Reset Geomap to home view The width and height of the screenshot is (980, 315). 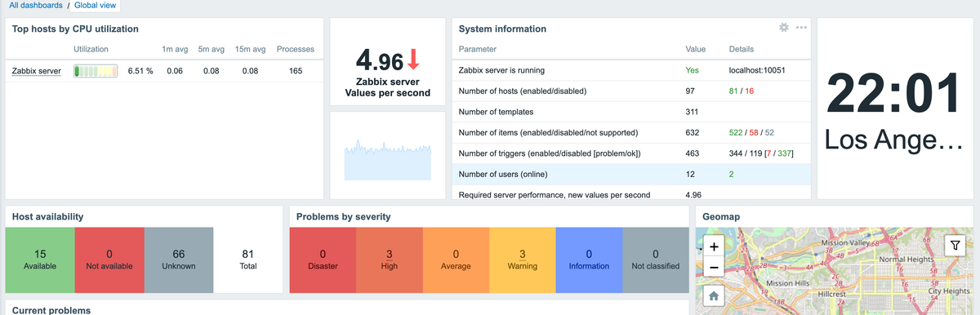713,296
